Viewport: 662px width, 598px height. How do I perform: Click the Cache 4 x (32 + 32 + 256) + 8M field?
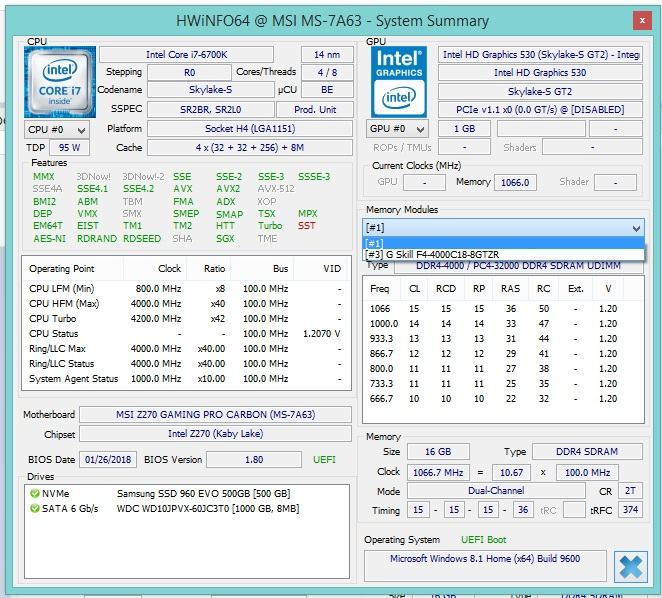[x=250, y=148]
